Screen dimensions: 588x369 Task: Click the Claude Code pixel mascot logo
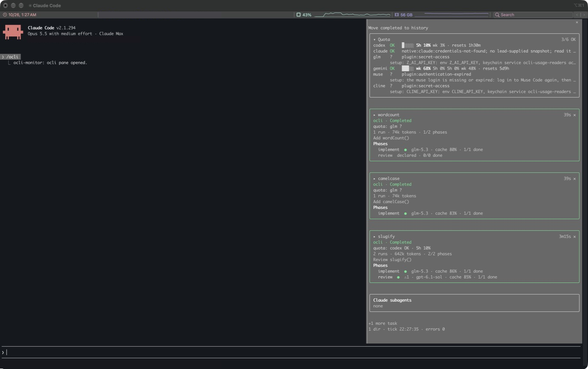coord(13,32)
